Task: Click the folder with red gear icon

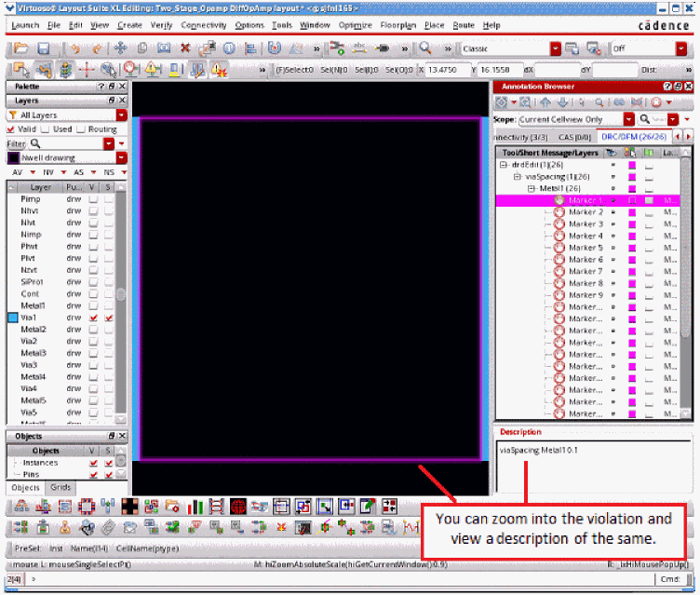Action: click(x=172, y=507)
